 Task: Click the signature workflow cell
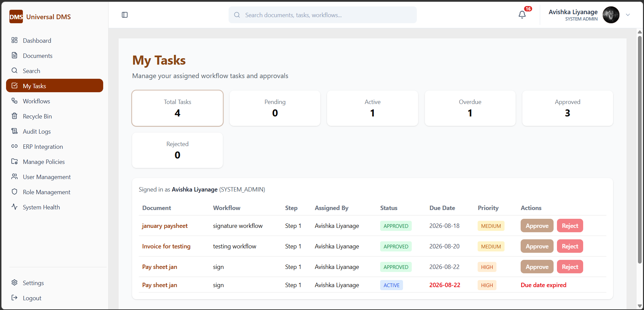238,226
